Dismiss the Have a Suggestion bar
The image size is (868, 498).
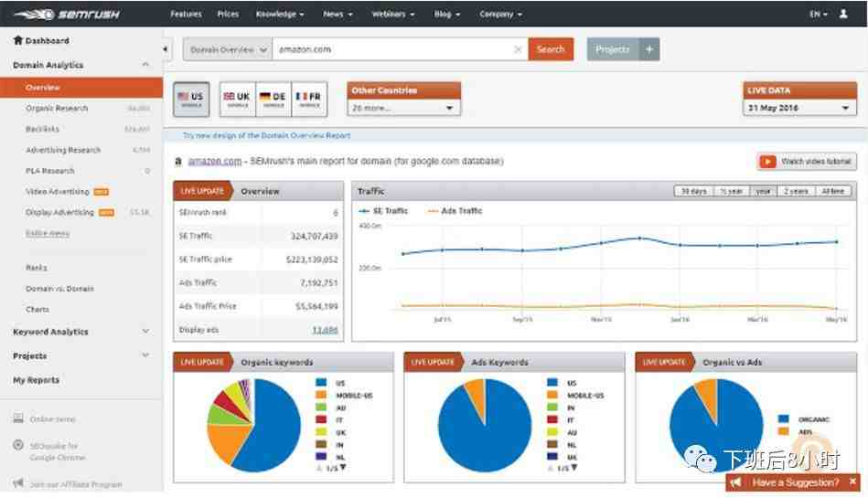pyautogui.click(x=852, y=482)
